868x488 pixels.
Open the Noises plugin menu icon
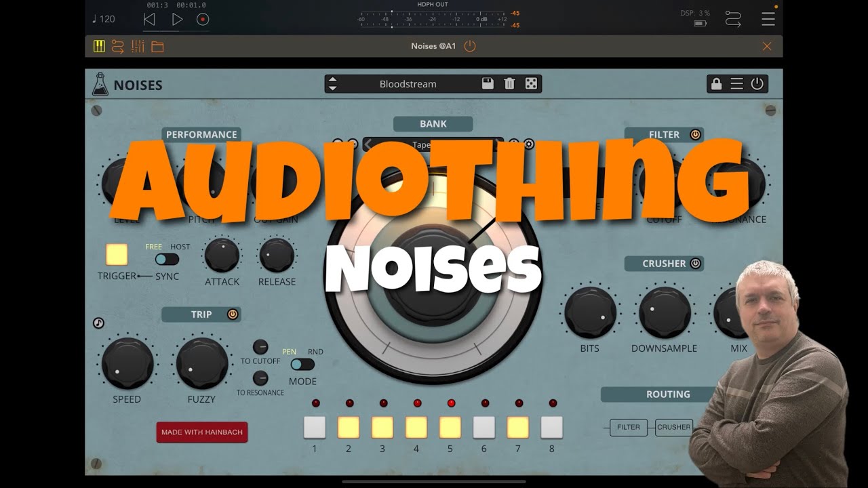(736, 84)
